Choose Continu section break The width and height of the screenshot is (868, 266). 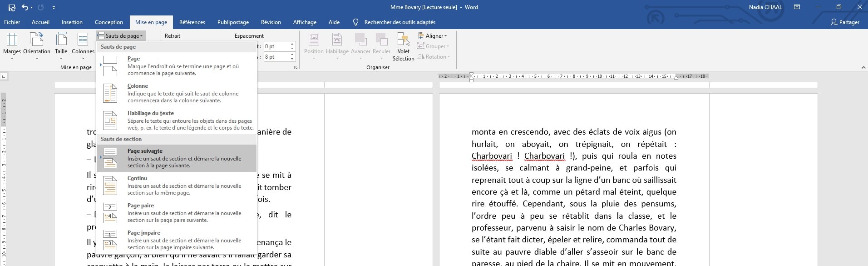coord(177,185)
